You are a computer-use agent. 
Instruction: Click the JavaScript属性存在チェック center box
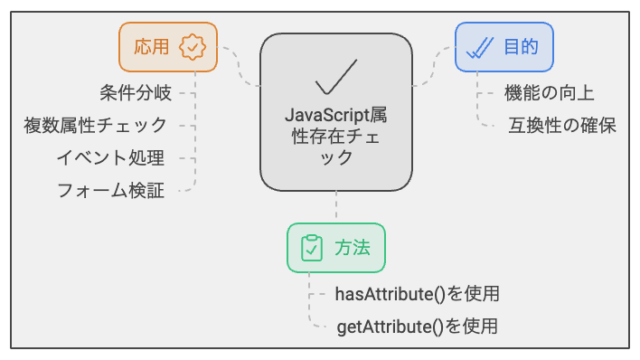click(x=336, y=112)
